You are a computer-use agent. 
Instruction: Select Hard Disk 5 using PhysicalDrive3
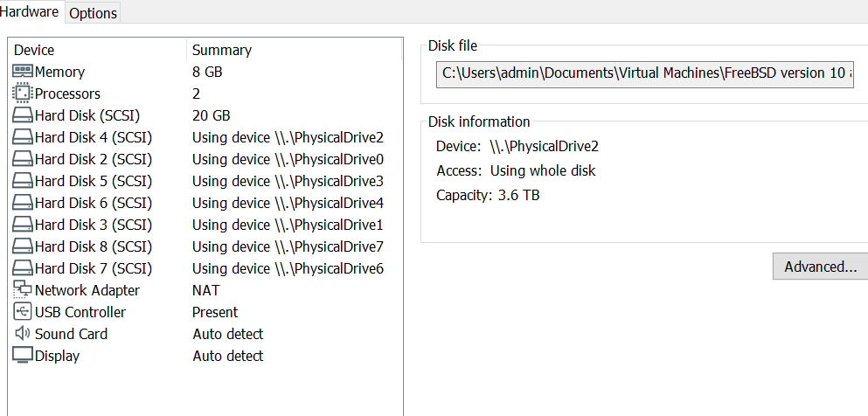(x=93, y=181)
